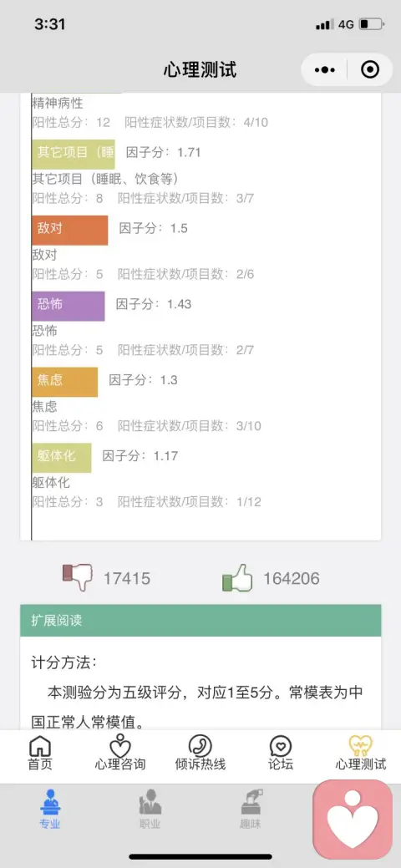Select the orange 敌对 factor bar
Screen dimensions: 401x868
point(70,231)
